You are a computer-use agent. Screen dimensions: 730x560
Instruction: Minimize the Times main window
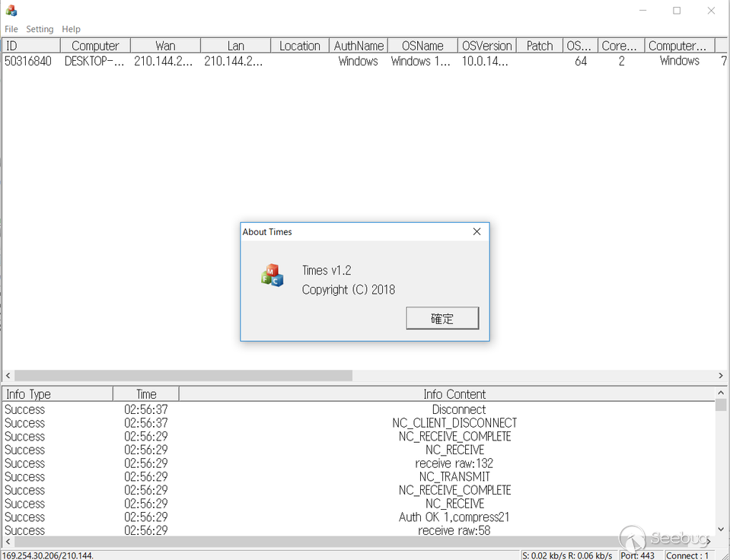pos(643,10)
